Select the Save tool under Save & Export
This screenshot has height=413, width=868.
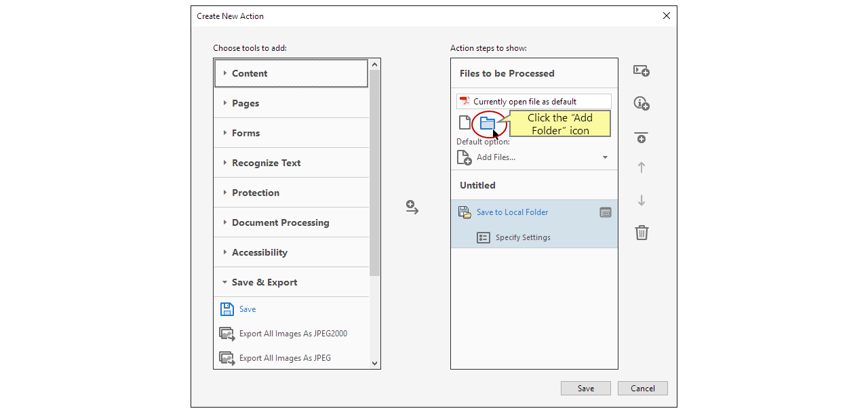click(245, 309)
